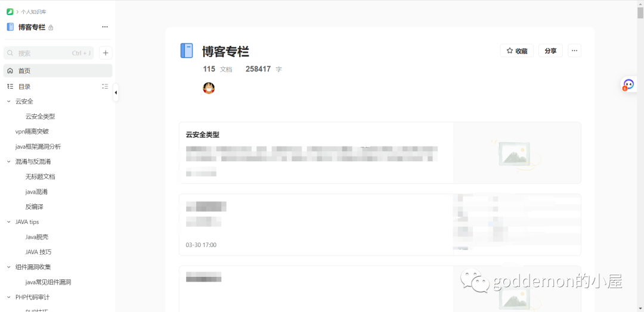The height and width of the screenshot is (312, 644).
Task: Click the 收藏 star button
Action: (516, 51)
